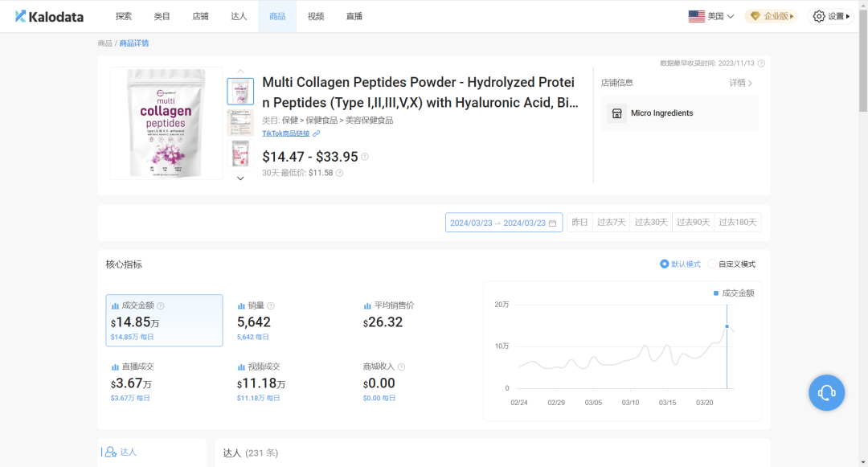
Task: Click the highlighted data point on the chart
Action: coord(727,326)
